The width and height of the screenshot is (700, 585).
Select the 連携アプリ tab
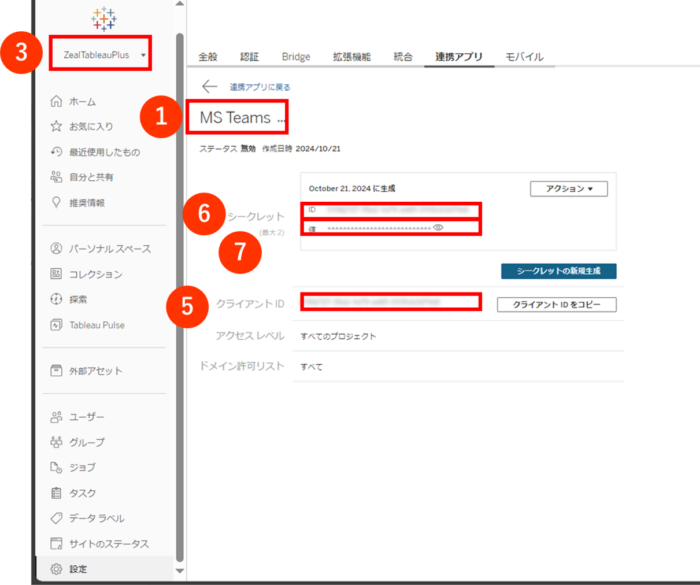pos(459,57)
